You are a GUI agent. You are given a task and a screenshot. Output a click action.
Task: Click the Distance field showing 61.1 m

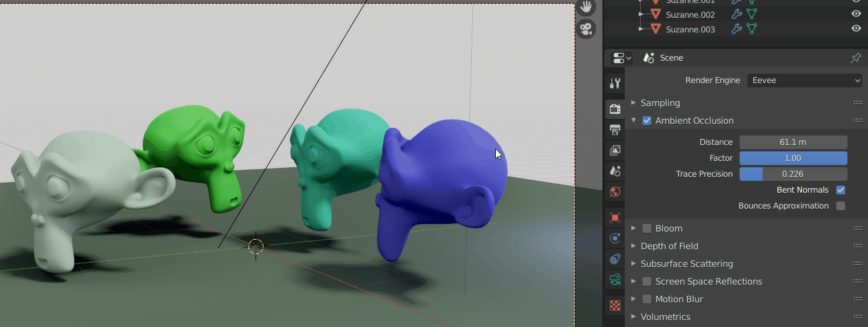[793, 142]
